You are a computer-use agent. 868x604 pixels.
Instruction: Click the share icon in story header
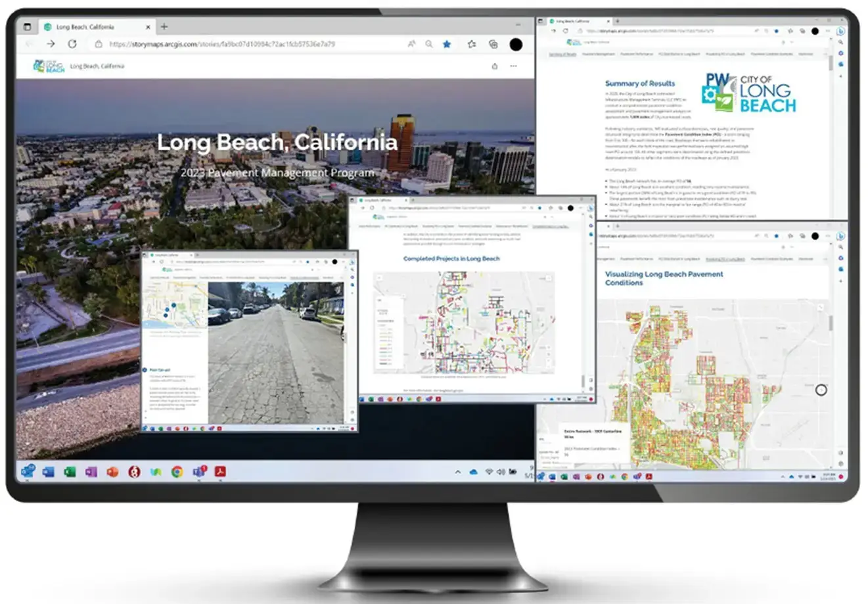(x=495, y=66)
